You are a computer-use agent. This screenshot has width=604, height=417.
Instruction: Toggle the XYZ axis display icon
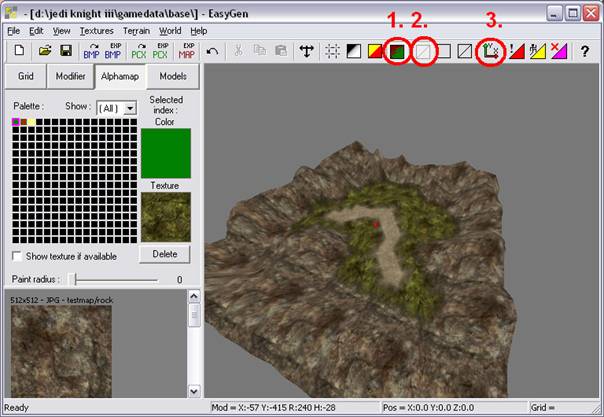point(490,51)
